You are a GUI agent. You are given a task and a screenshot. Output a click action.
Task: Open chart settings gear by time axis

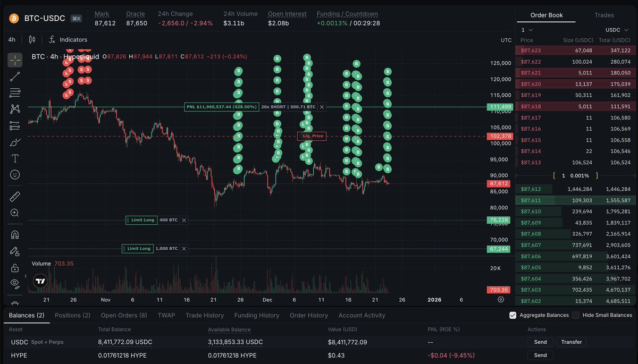(x=501, y=300)
